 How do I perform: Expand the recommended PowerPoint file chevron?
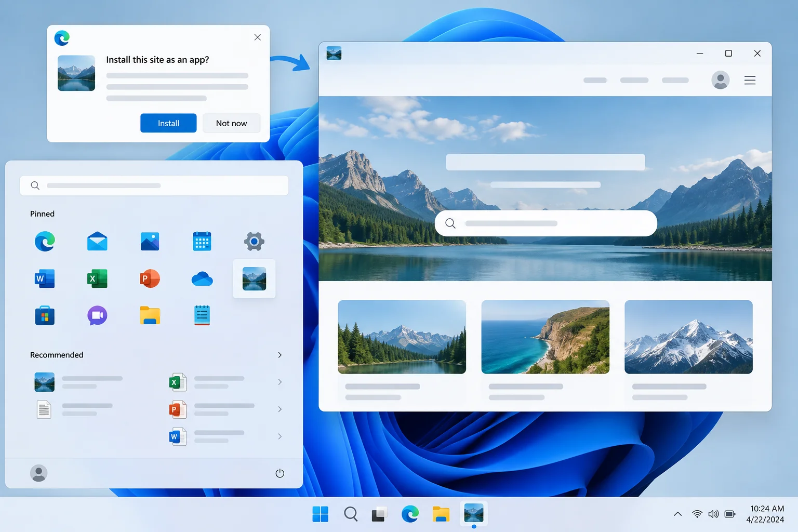point(280,409)
